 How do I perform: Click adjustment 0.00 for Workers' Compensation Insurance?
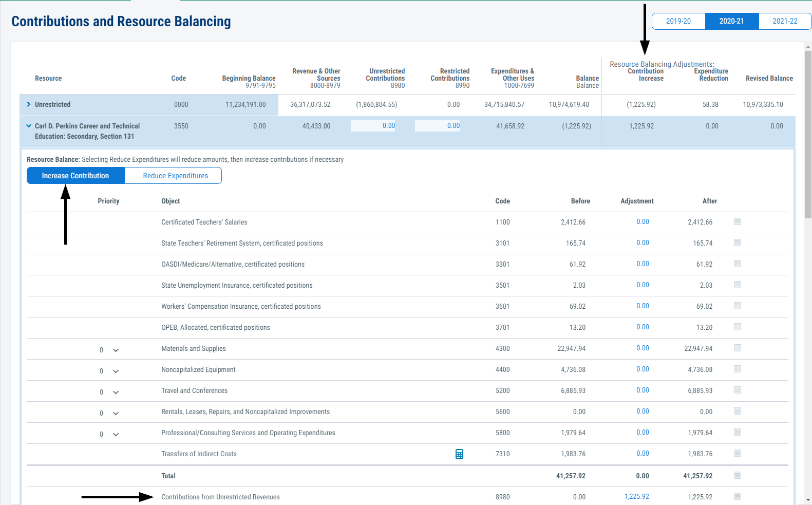tap(643, 306)
